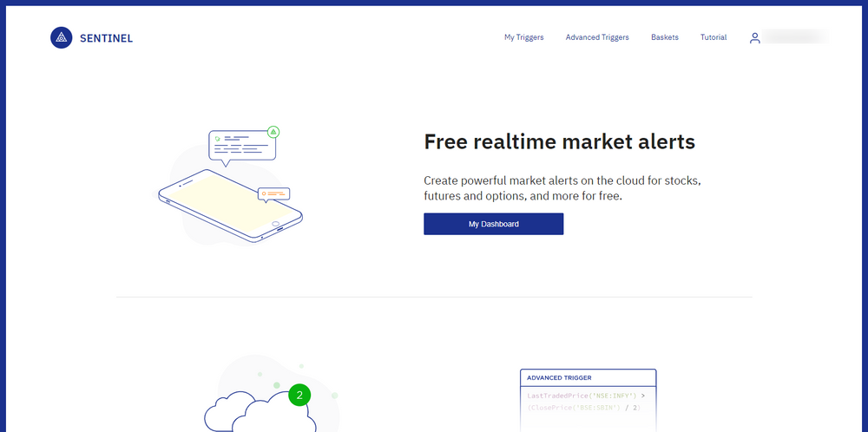Click the Create powerful market alerts description
The width and height of the screenshot is (868, 432).
(x=563, y=188)
